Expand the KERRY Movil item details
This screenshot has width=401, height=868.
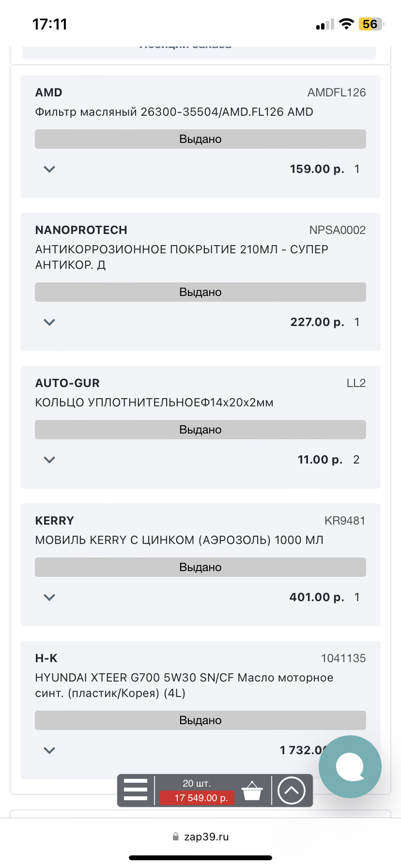(49, 597)
